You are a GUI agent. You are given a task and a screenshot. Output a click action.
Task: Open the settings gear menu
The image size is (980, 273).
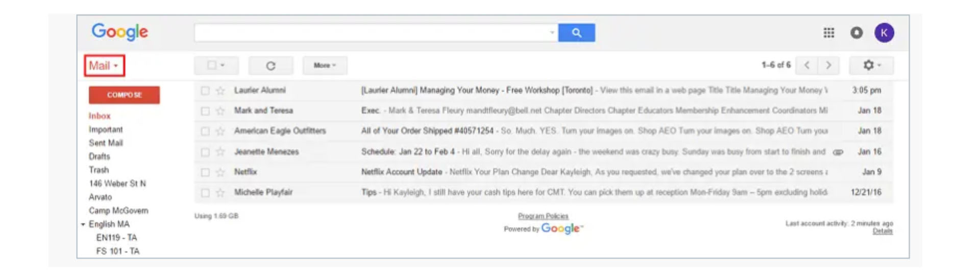point(871,65)
